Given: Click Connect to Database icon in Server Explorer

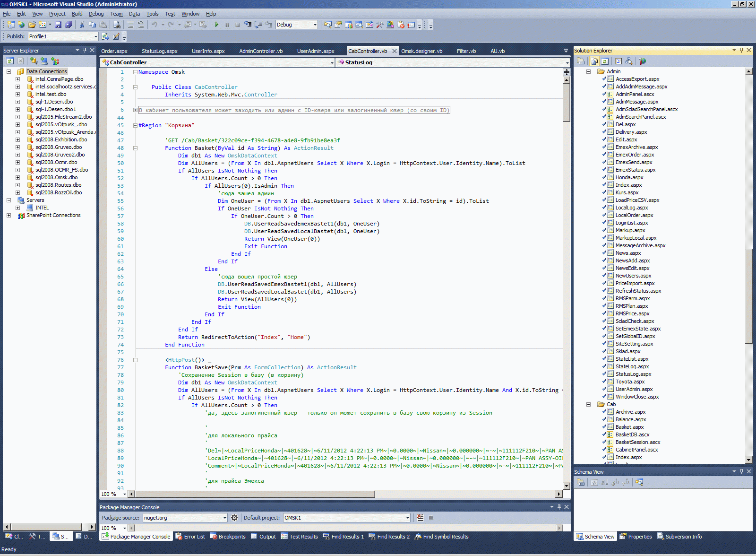Looking at the screenshot, I should click(34, 61).
